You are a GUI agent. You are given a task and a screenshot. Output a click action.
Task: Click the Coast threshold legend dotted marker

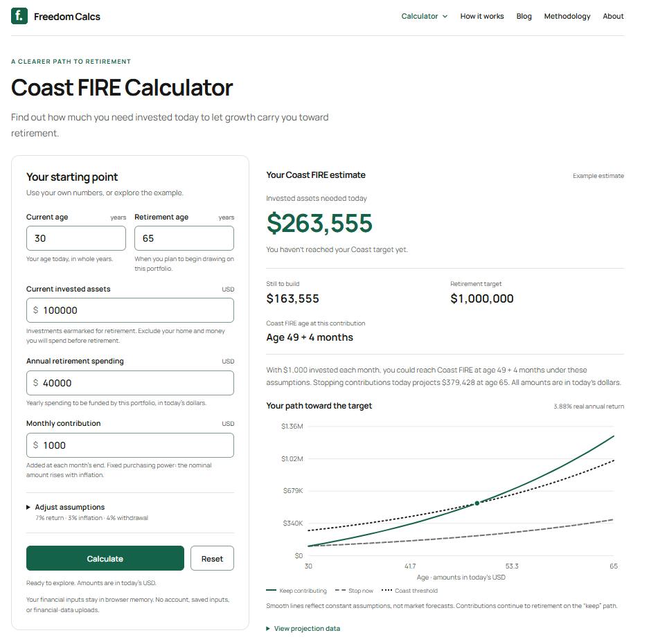[x=386, y=590]
